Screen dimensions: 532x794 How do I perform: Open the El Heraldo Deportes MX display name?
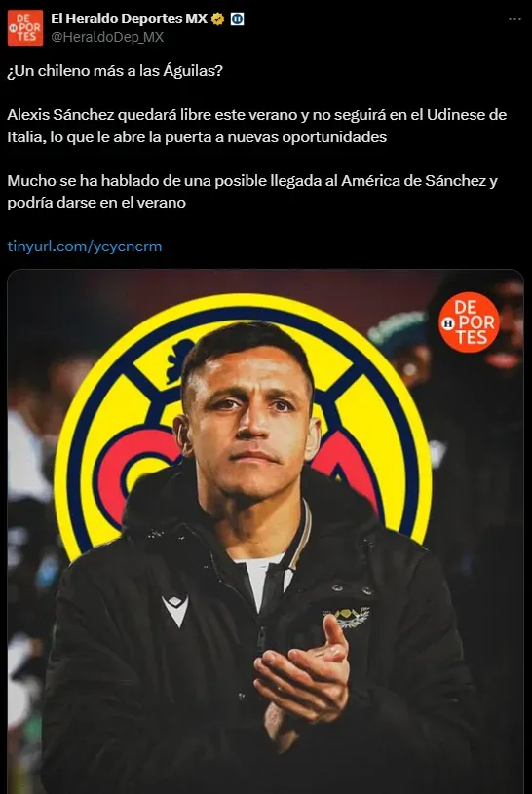(x=130, y=19)
